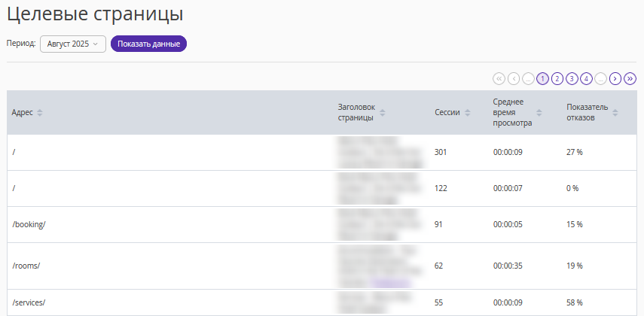Open pagination page 2
This screenshot has width=644, height=316.
click(557, 78)
